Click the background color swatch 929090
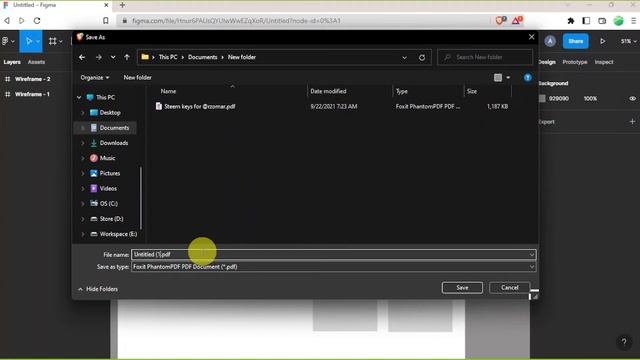Viewport: 640px width, 360px height. [542, 98]
